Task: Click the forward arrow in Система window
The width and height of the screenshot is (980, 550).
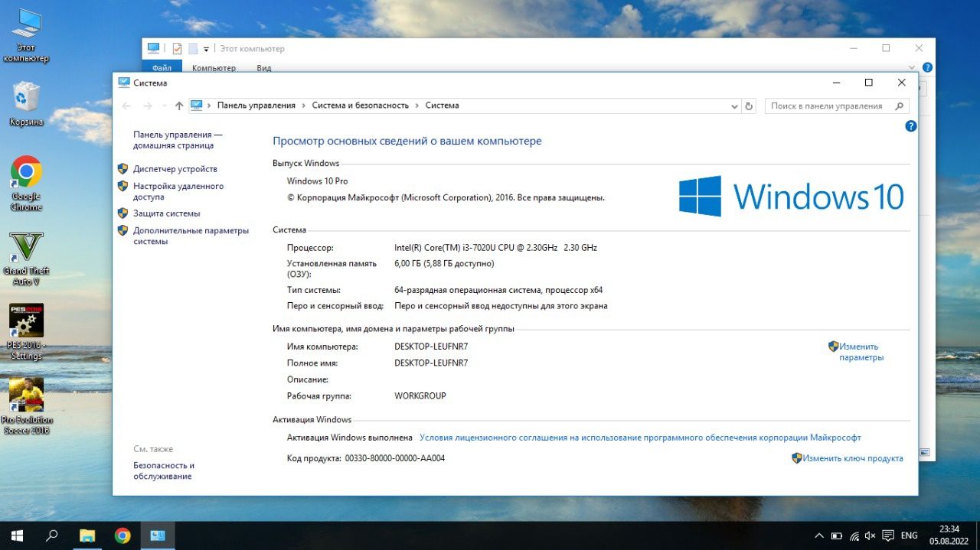Action: [148, 106]
